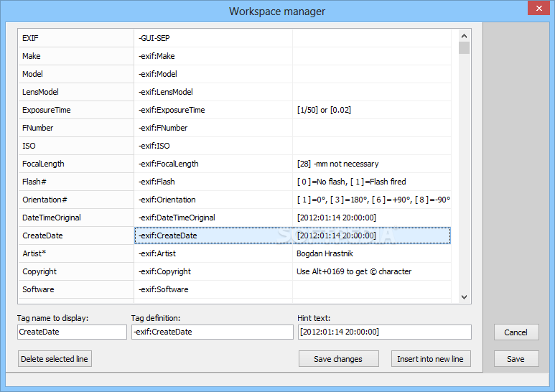The height and width of the screenshot is (392, 555).
Task: Select the DateTimeOriginal tag name
Action: [x=75, y=218]
